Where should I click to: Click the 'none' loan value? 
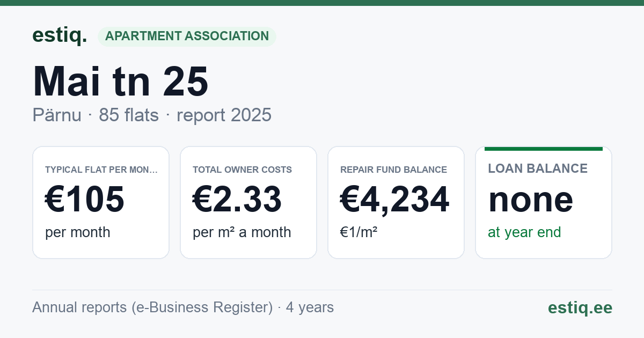tap(531, 199)
